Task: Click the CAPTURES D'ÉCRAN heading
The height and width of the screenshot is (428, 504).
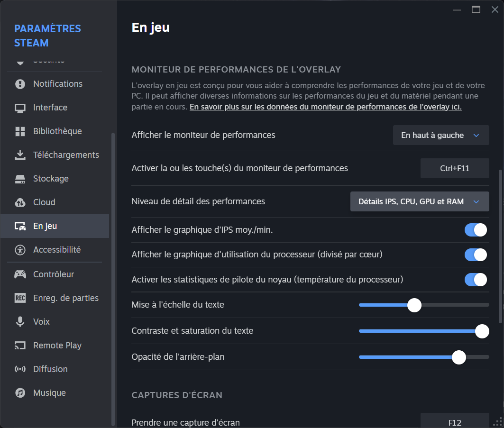Action: click(177, 395)
